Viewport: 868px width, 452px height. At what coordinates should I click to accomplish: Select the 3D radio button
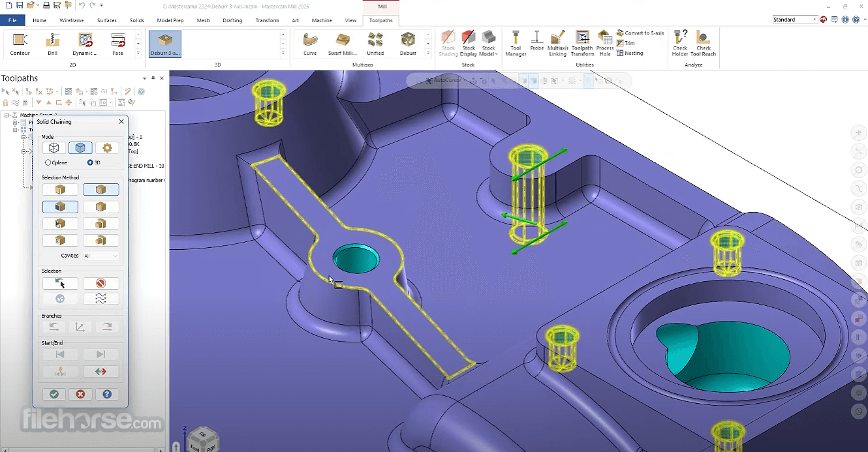click(x=90, y=162)
